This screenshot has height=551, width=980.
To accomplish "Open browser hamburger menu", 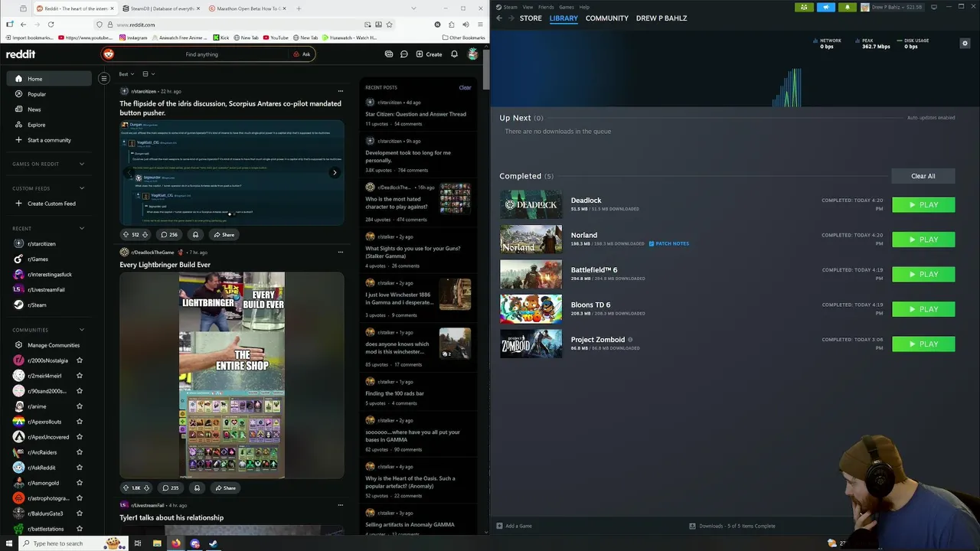I will [x=480, y=24].
